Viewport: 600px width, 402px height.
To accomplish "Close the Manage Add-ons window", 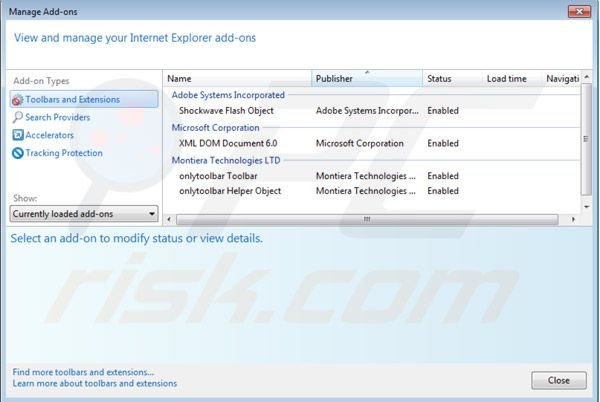I will tap(579, 11).
